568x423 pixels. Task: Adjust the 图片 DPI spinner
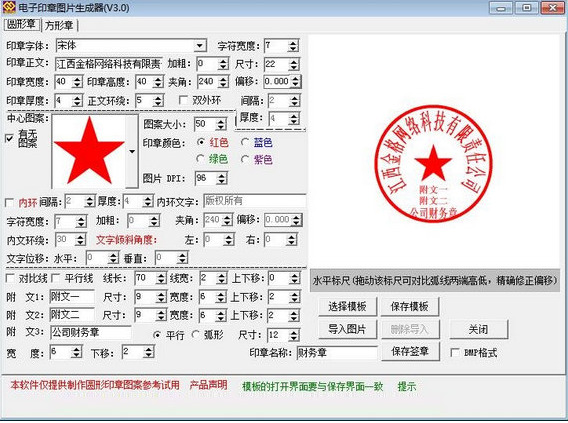(211, 178)
